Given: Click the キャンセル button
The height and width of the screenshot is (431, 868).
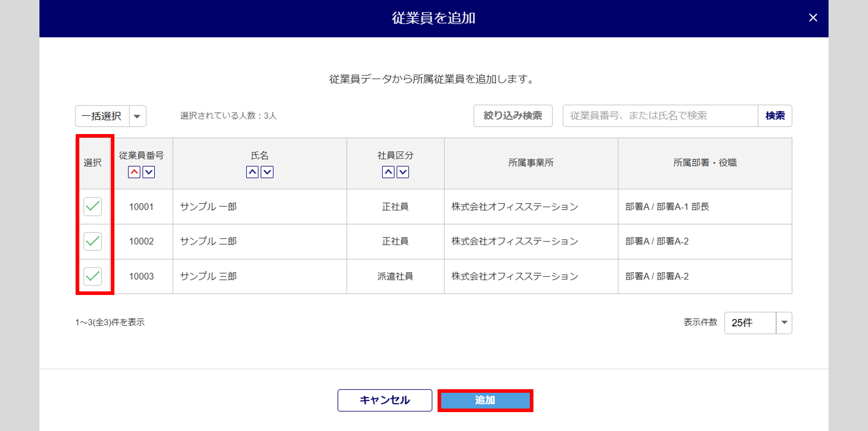Looking at the screenshot, I should coord(385,400).
